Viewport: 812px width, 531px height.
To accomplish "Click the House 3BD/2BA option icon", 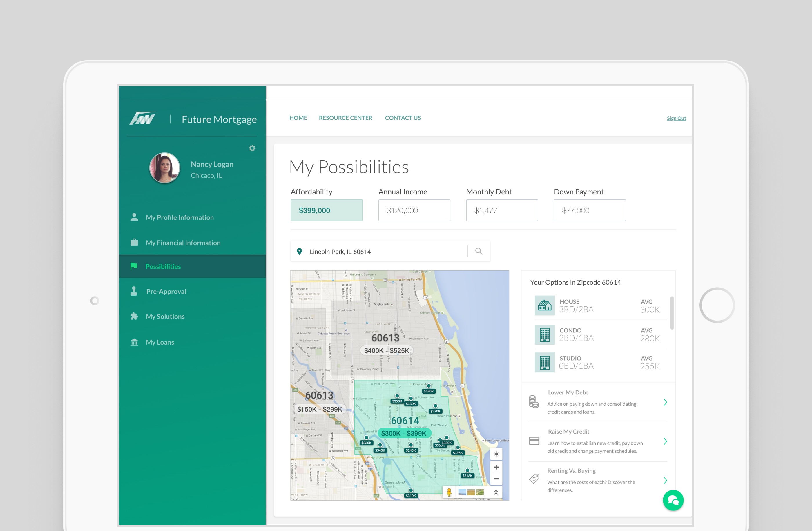I will pyautogui.click(x=545, y=305).
